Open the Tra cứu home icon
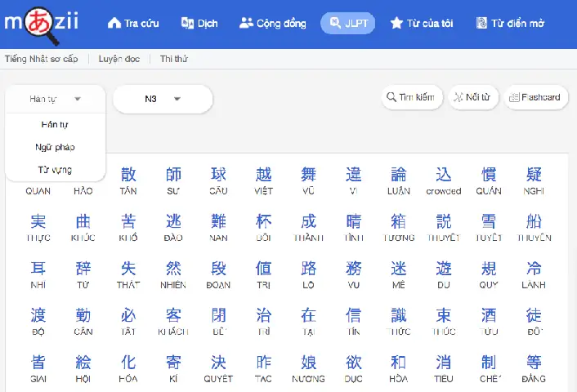 [x=114, y=23]
